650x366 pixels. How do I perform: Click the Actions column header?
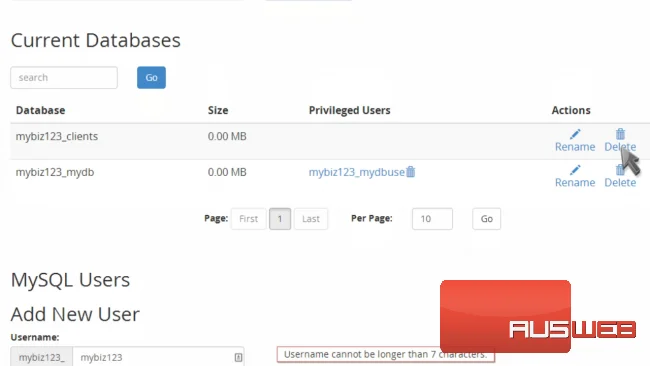(x=571, y=110)
